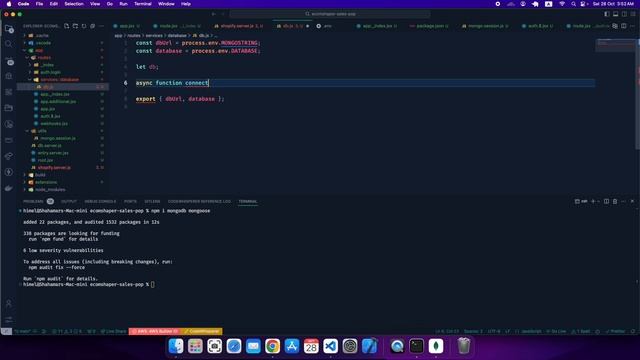Open editor More Actions ellipsis menu
Image resolution: width=640 pixels, height=360 pixels.
632,26
